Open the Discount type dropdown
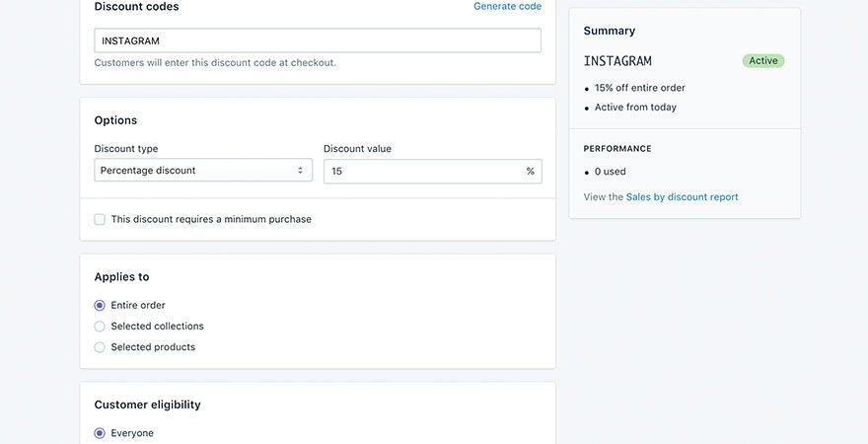Viewport: 868px width, 444px height. click(x=202, y=171)
